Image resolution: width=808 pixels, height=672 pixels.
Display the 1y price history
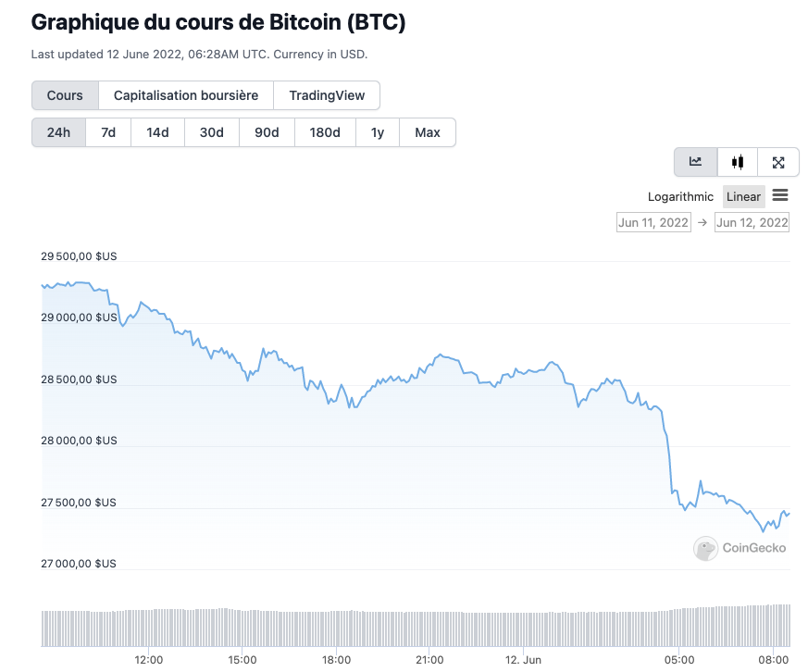point(378,132)
